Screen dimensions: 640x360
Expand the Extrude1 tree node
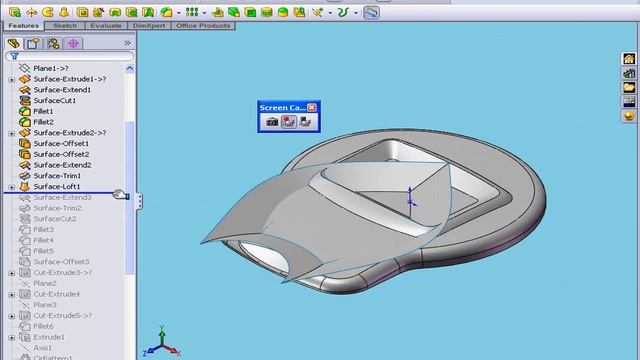point(11,338)
